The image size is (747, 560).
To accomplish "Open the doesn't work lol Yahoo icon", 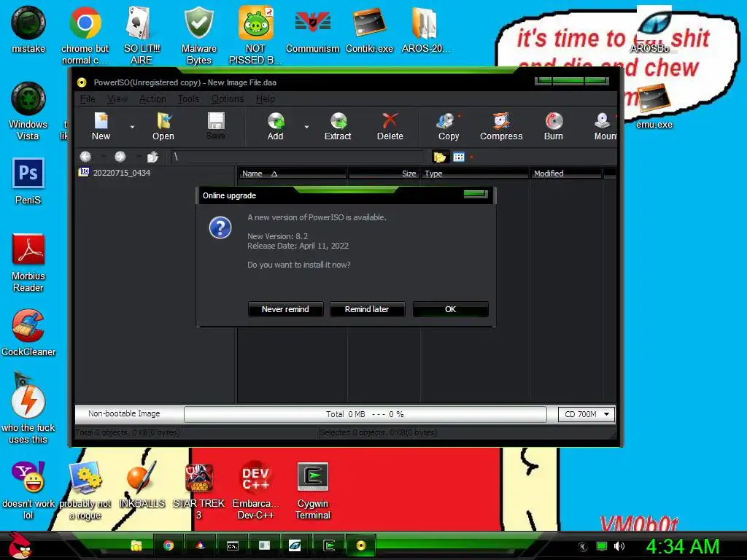I will [x=28, y=491].
